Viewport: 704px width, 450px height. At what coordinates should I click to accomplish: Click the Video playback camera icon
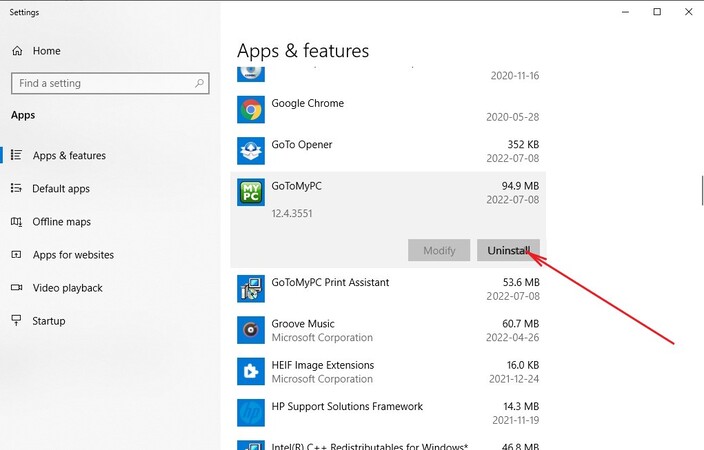pyautogui.click(x=16, y=287)
